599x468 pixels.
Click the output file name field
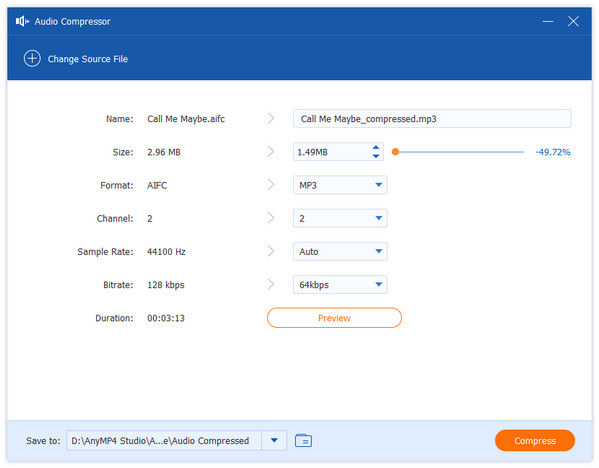tap(432, 119)
